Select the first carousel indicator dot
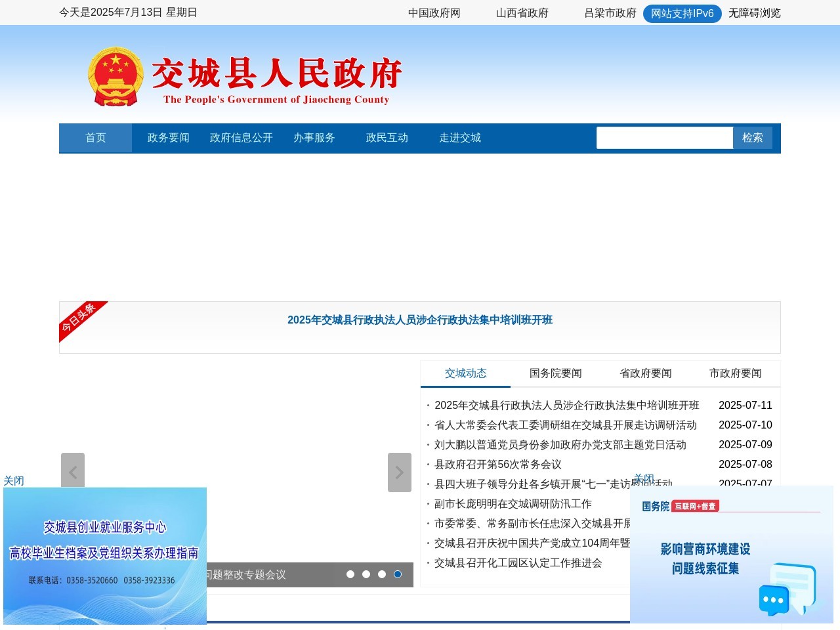This screenshot has height=630, width=840. tap(351, 574)
